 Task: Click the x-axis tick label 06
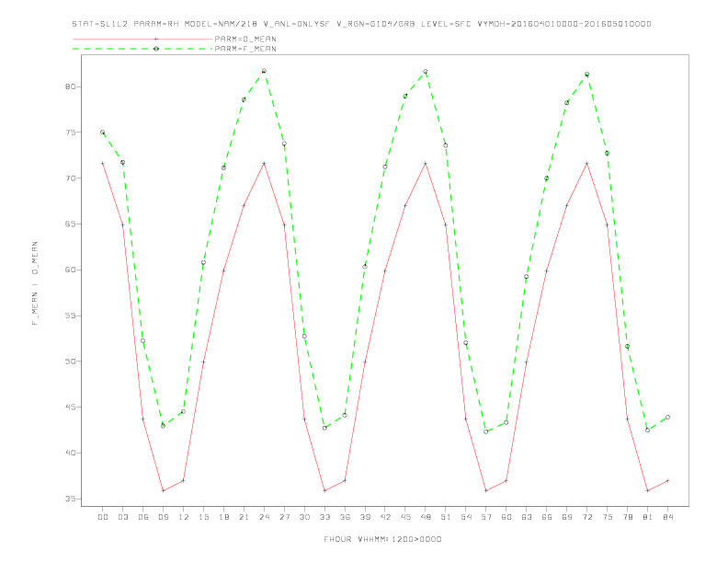click(143, 517)
